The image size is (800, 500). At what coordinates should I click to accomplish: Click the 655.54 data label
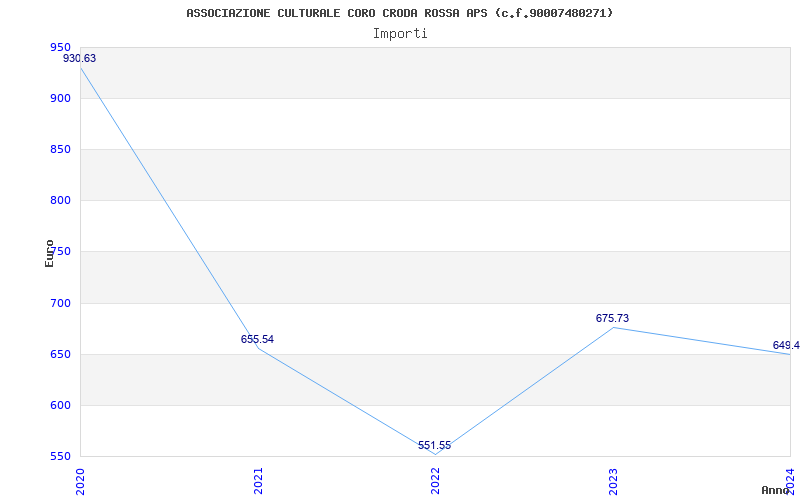pos(257,339)
